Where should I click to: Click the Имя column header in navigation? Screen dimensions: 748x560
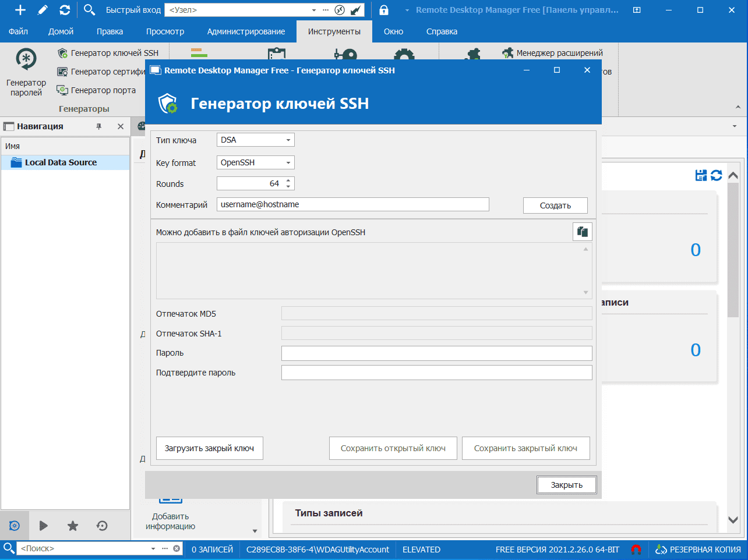pyautogui.click(x=65, y=146)
